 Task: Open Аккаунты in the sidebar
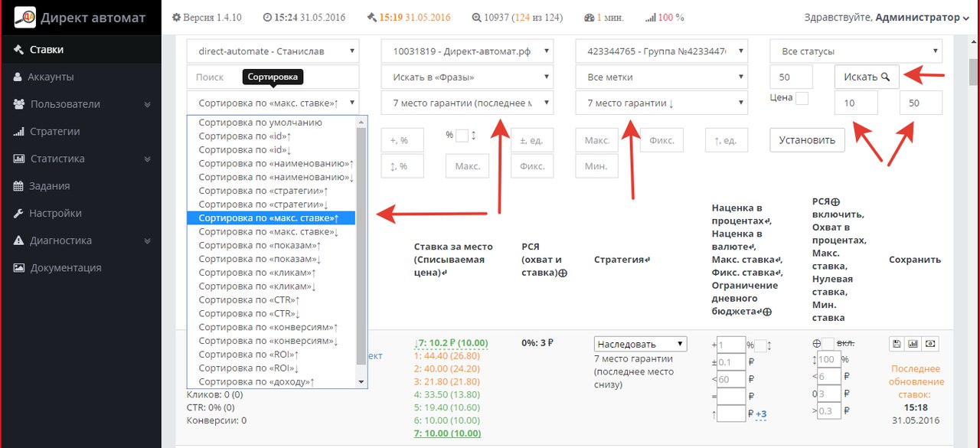[x=51, y=77]
